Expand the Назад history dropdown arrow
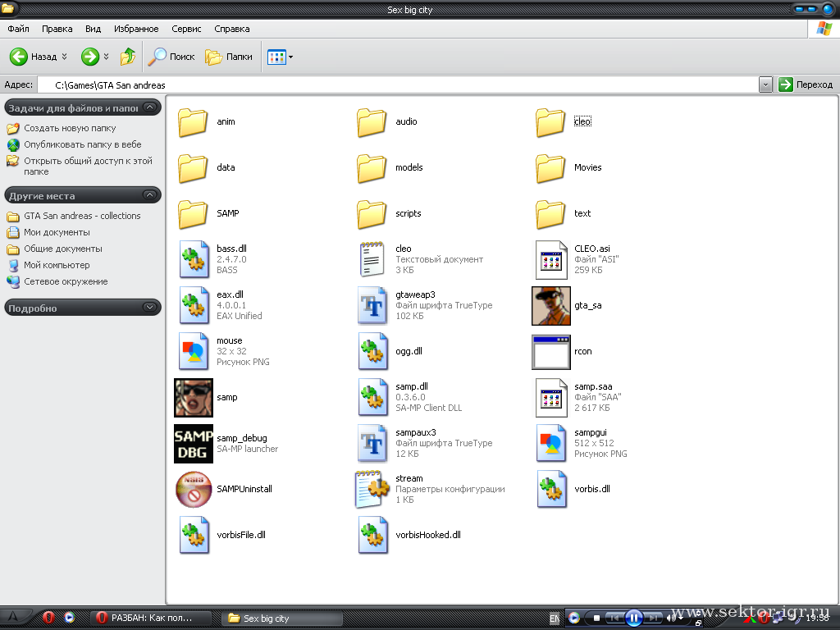This screenshot has height=630, width=840. coord(65,57)
